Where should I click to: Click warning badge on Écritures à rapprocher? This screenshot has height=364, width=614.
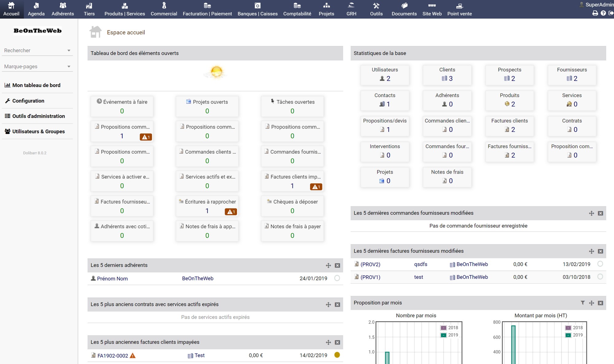point(231,212)
